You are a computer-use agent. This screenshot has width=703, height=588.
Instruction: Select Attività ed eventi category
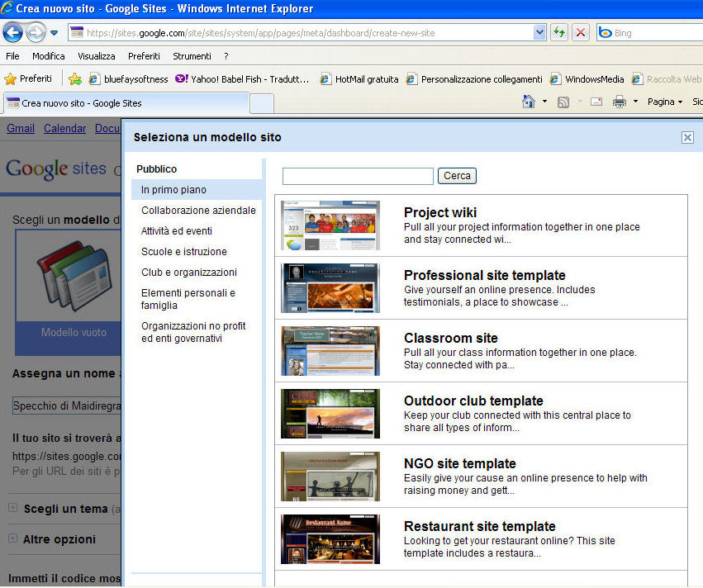(x=177, y=230)
